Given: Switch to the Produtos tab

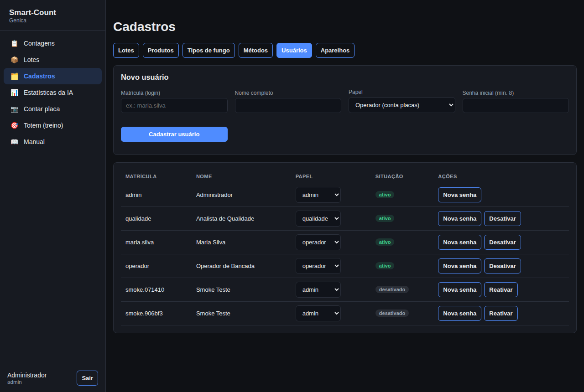Looking at the screenshot, I should point(161,50).
